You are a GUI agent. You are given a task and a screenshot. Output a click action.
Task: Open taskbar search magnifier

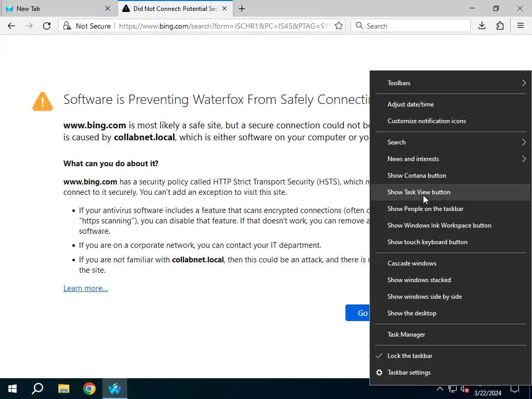(x=37, y=389)
